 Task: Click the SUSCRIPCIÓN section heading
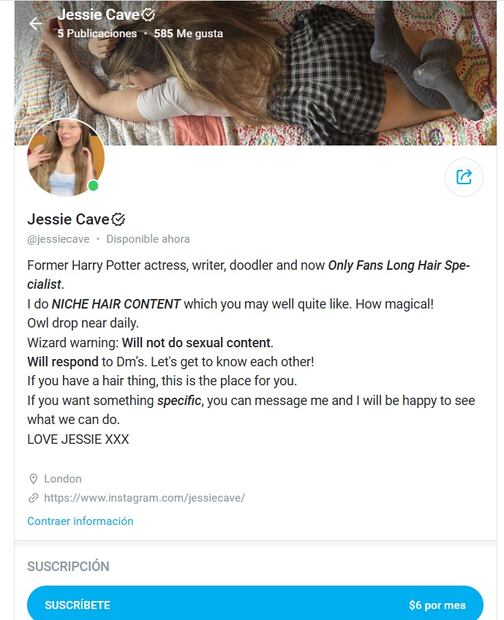click(x=68, y=566)
